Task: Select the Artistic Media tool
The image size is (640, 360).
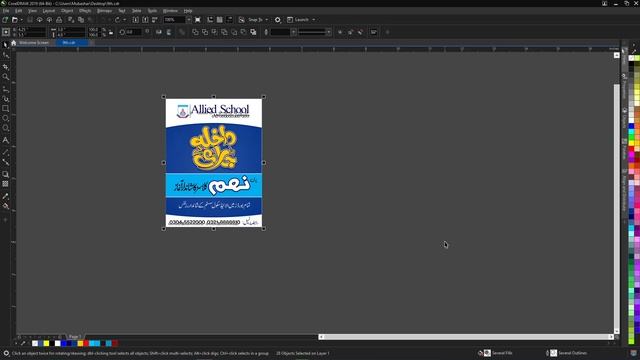Action: (5, 99)
